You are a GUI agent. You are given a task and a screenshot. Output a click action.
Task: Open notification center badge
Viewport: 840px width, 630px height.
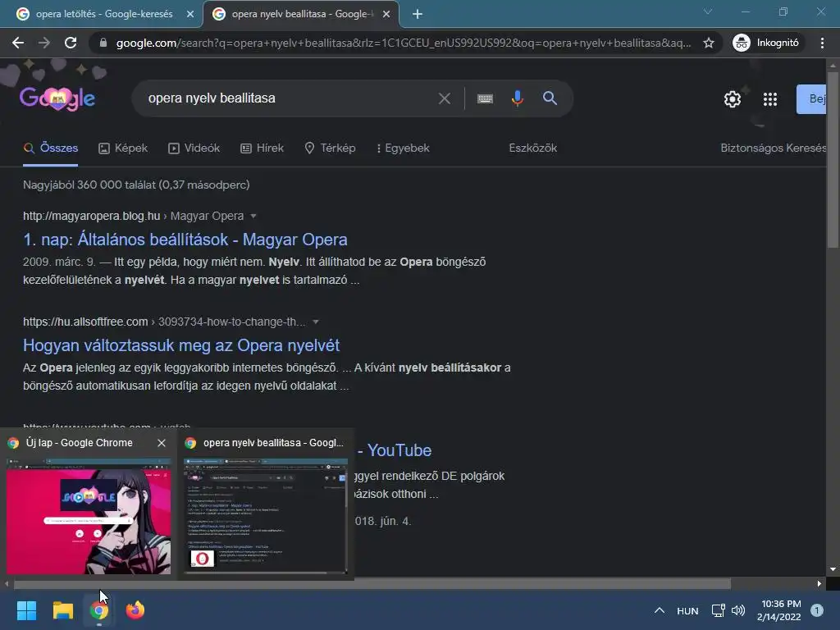click(816, 610)
